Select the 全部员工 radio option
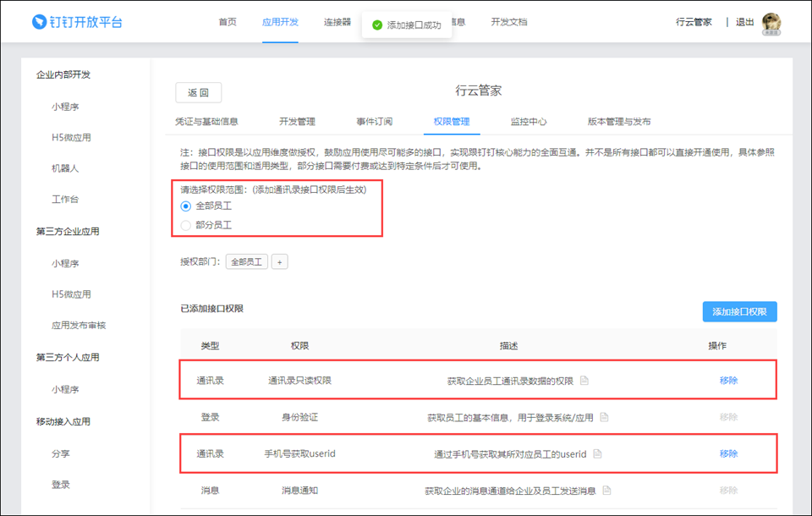 tap(186, 206)
